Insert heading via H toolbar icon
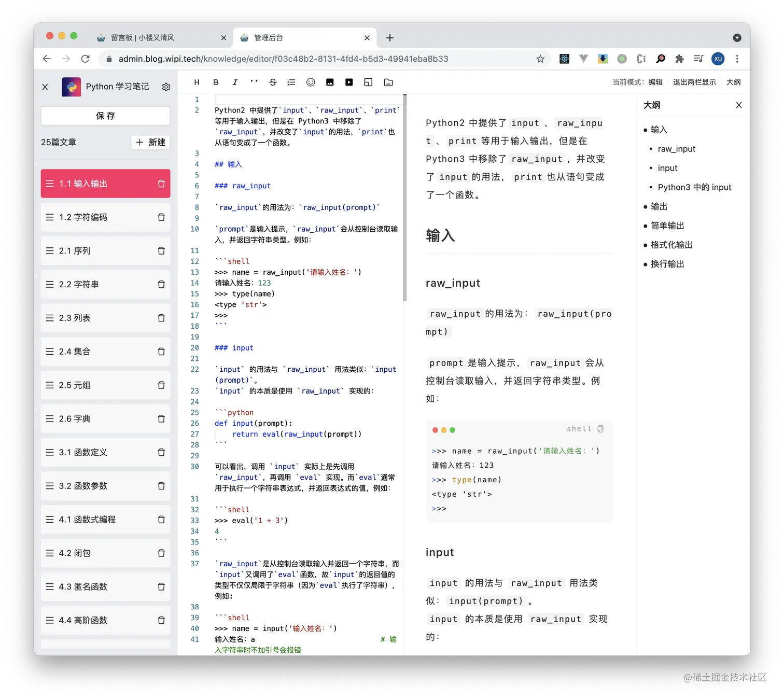 coord(197,82)
